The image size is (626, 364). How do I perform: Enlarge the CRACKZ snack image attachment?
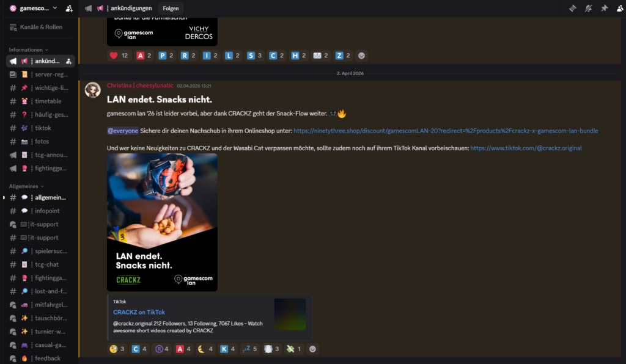coord(162,222)
